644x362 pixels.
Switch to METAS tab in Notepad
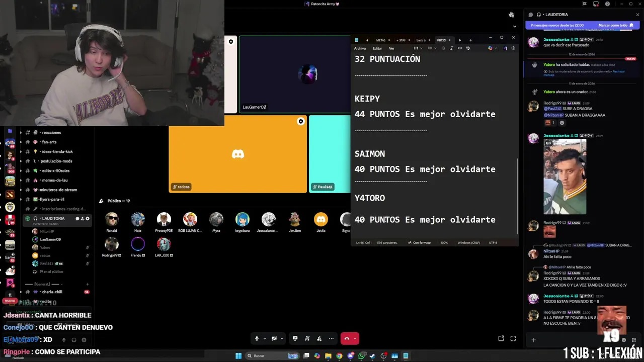click(x=381, y=40)
